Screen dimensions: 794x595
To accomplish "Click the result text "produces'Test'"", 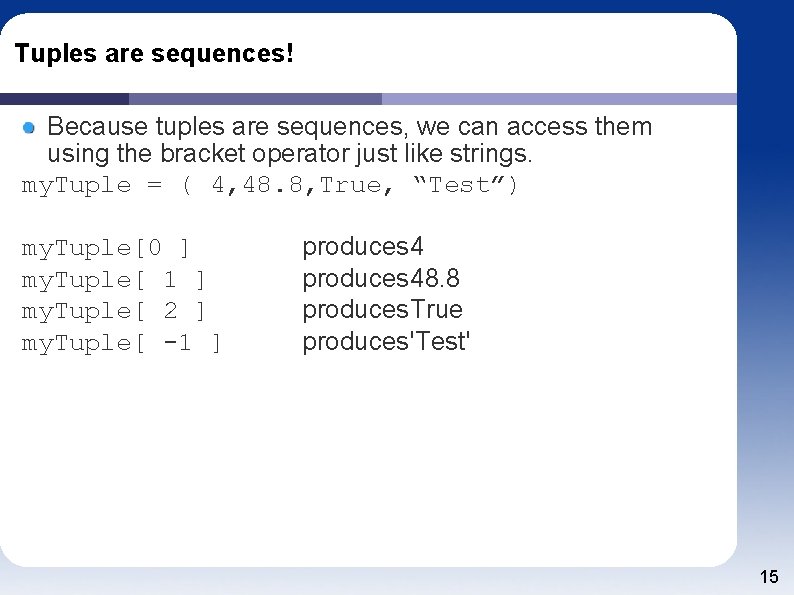I will 386,342.
